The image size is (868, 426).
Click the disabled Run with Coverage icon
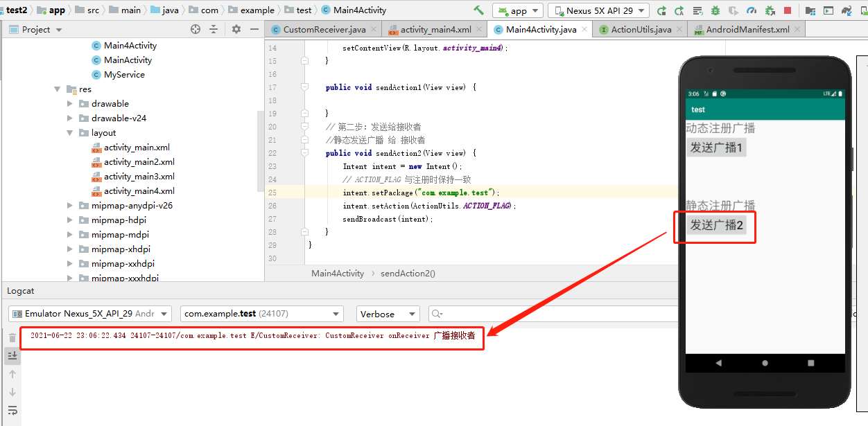pos(734,10)
